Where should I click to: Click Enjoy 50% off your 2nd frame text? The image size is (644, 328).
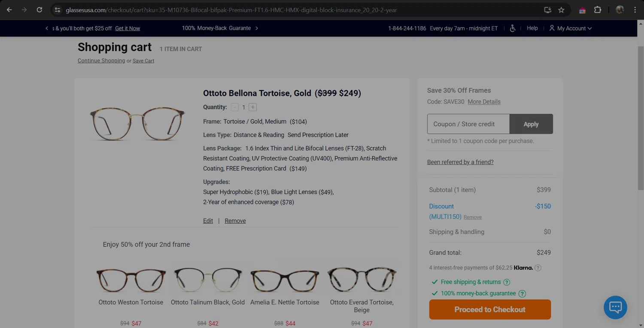(x=146, y=244)
